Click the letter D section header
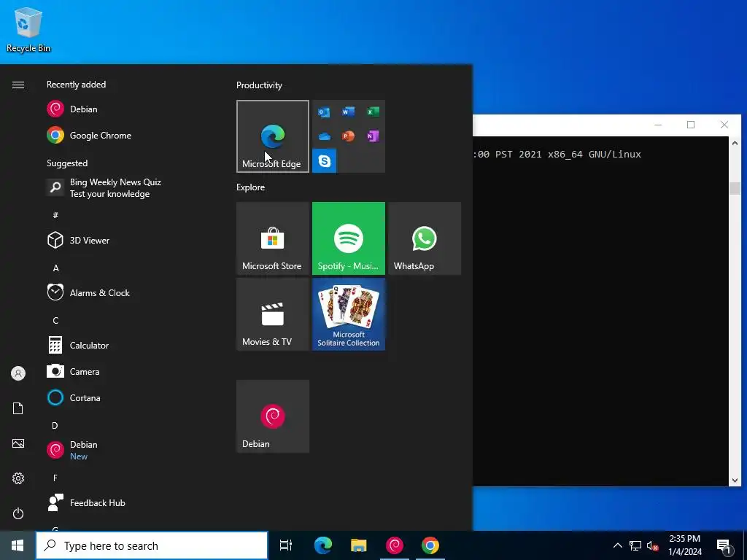 point(55,425)
